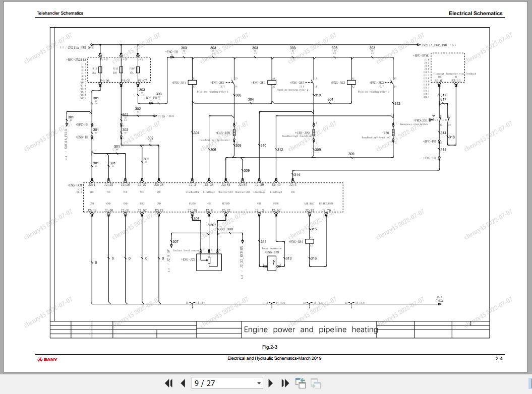Click the '+CAB-J29' connector label
The height and width of the screenshot is (394, 532).
click(302, 133)
